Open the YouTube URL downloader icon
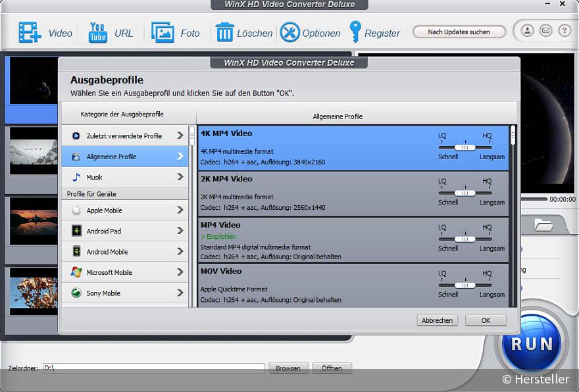 (97, 32)
